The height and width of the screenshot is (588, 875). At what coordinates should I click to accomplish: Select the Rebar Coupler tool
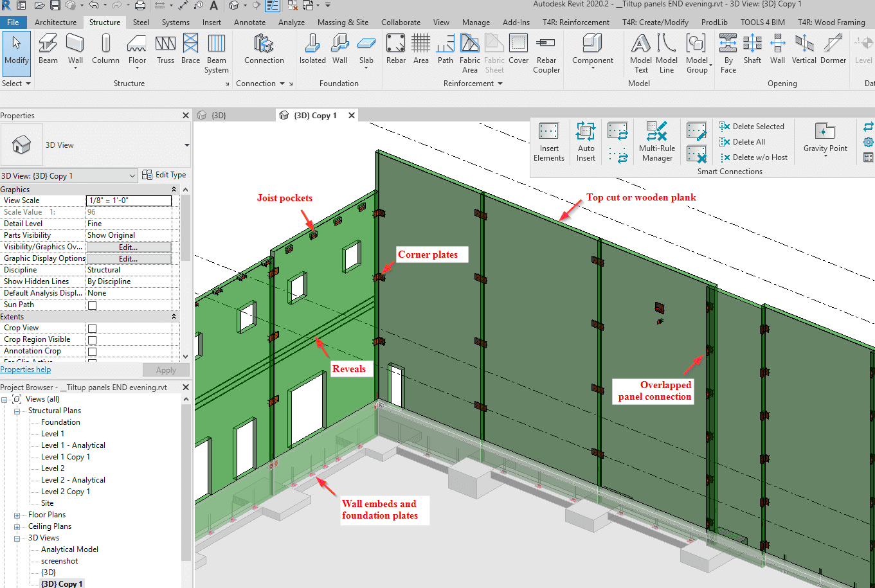tap(546, 54)
